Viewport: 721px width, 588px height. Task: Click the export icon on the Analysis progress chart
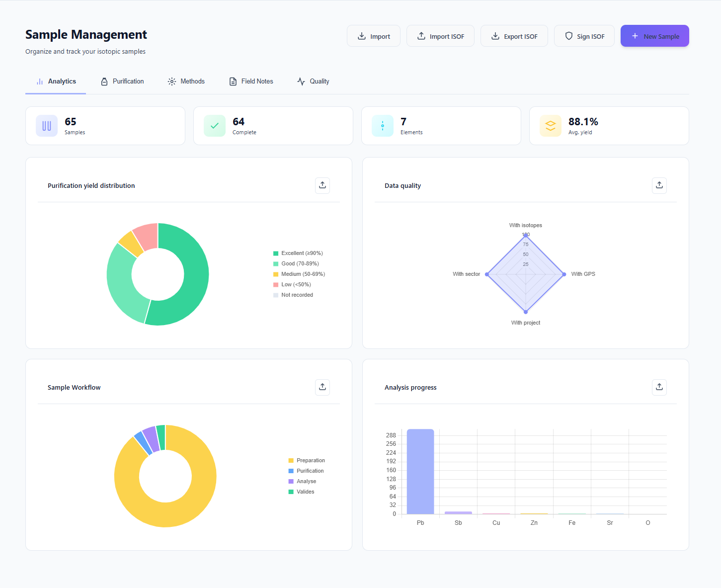tap(659, 387)
